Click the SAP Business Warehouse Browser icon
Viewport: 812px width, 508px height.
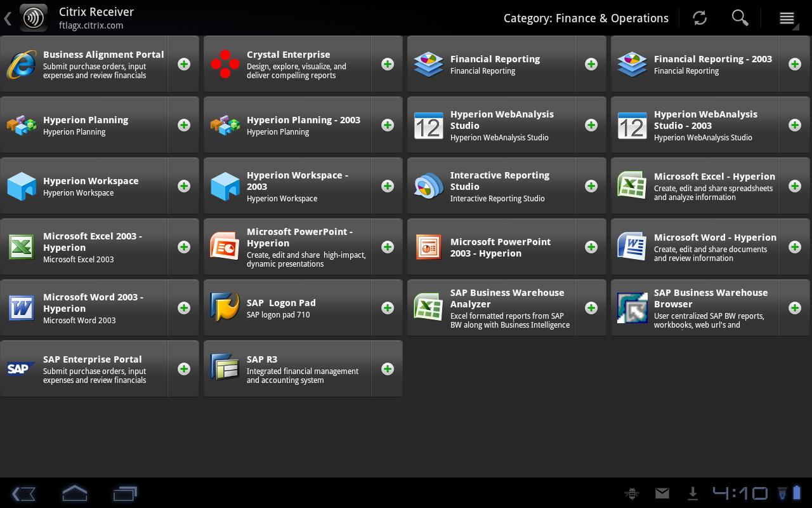point(632,308)
